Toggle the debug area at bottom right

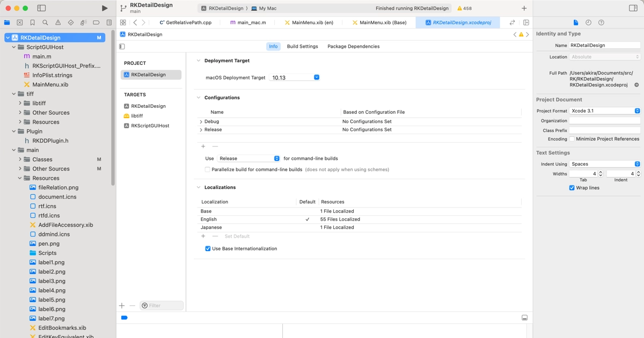pos(524,318)
